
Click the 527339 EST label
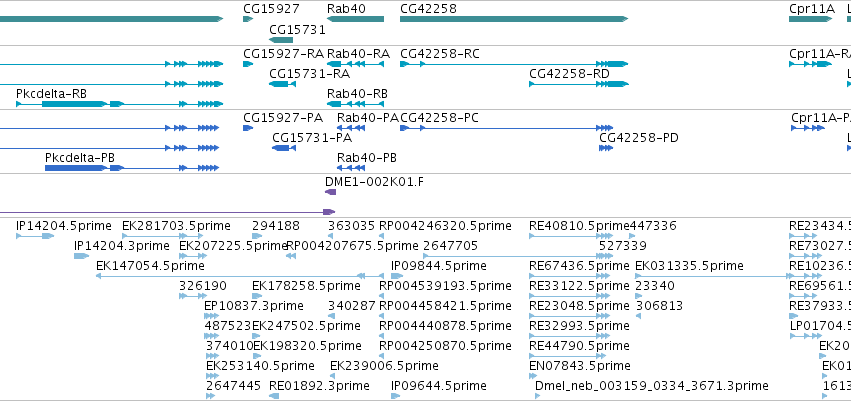tap(623, 246)
